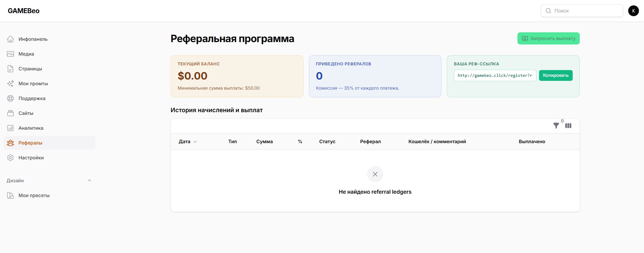The width and height of the screenshot is (644, 253).
Task: Click the Мои промты sparkle icon
Action: 10,84
